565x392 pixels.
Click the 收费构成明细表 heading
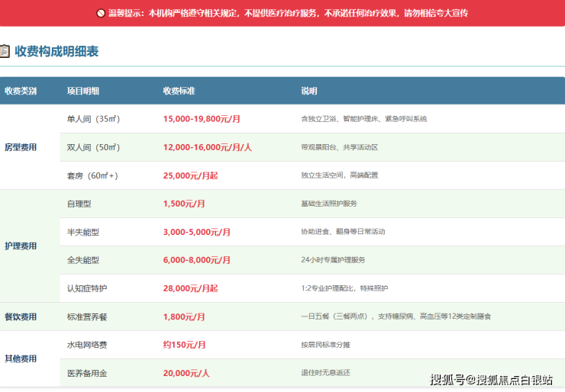pyautogui.click(x=56, y=51)
